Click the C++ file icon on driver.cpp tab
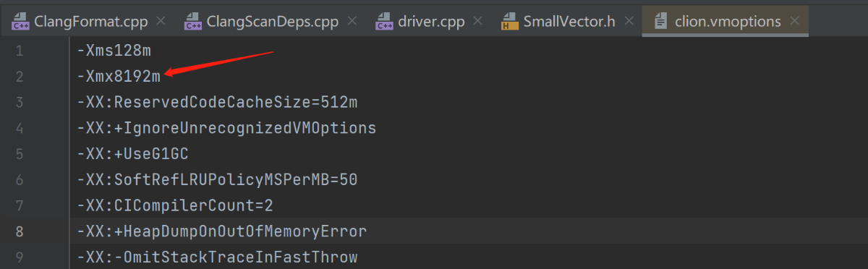 384,22
